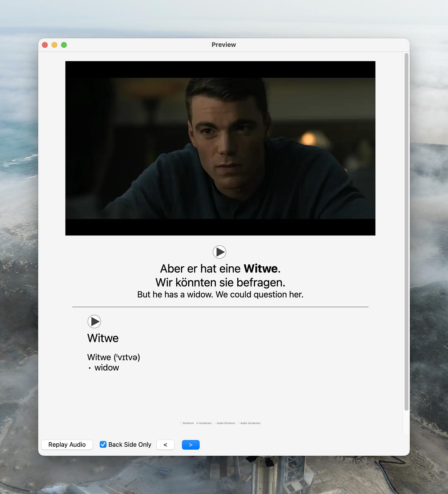Minimize the Preview window with yellow button

coord(54,45)
